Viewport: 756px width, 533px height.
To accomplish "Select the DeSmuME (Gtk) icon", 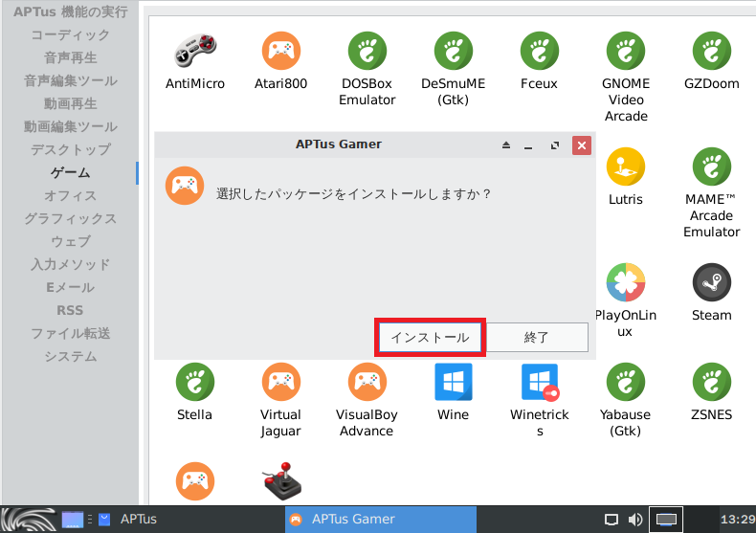I will pos(454,51).
